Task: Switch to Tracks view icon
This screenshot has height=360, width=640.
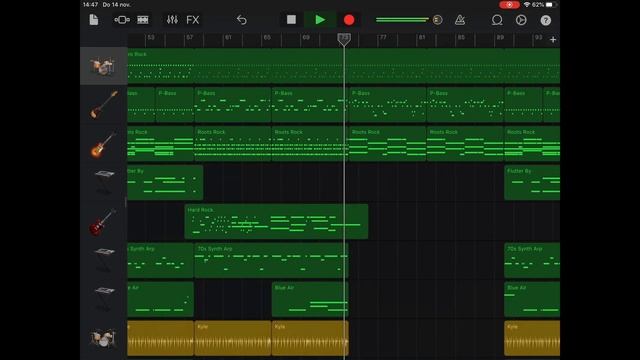Action: [143, 20]
